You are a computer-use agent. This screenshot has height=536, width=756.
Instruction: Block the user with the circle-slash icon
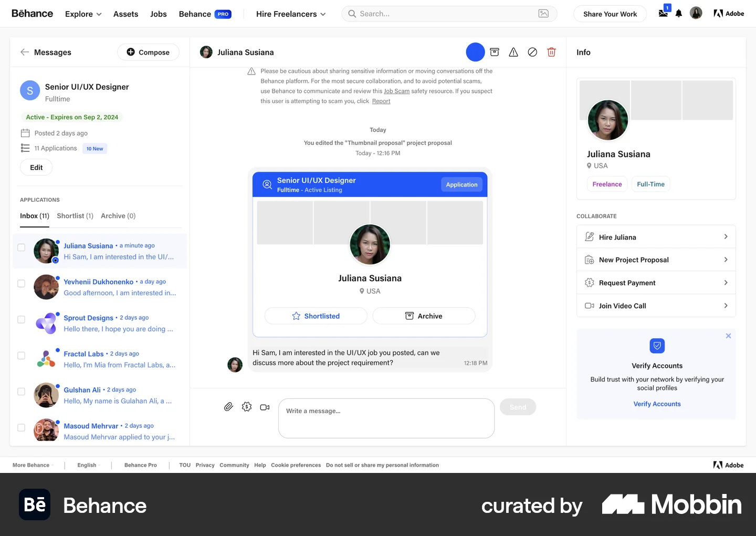coord(532,52)
